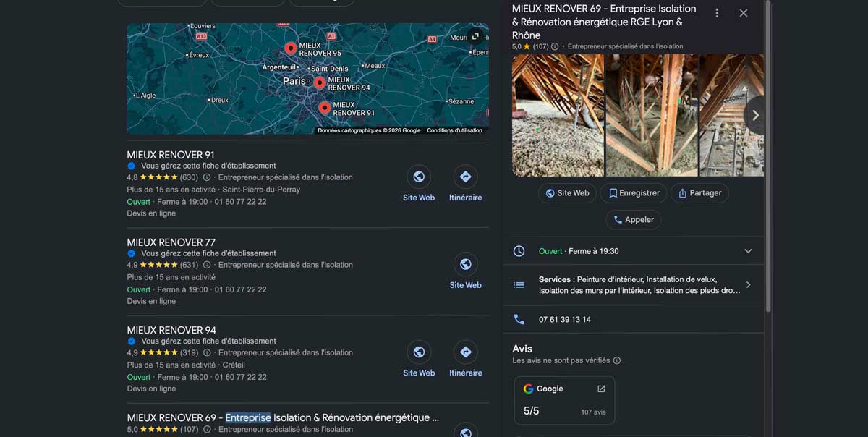
Task: Click 'Créteil' location text
Action: click(234, 365)
